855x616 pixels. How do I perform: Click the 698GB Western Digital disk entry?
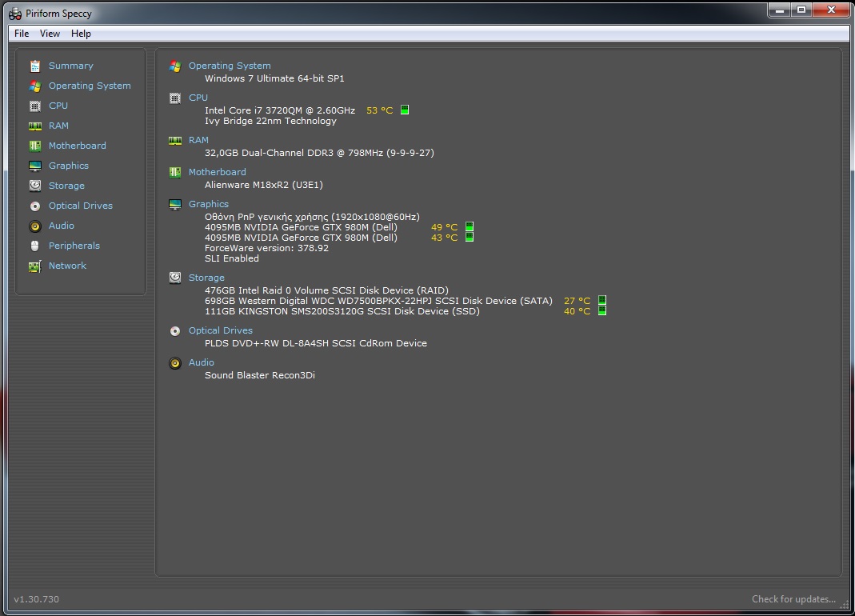click(x=378, y=301)
